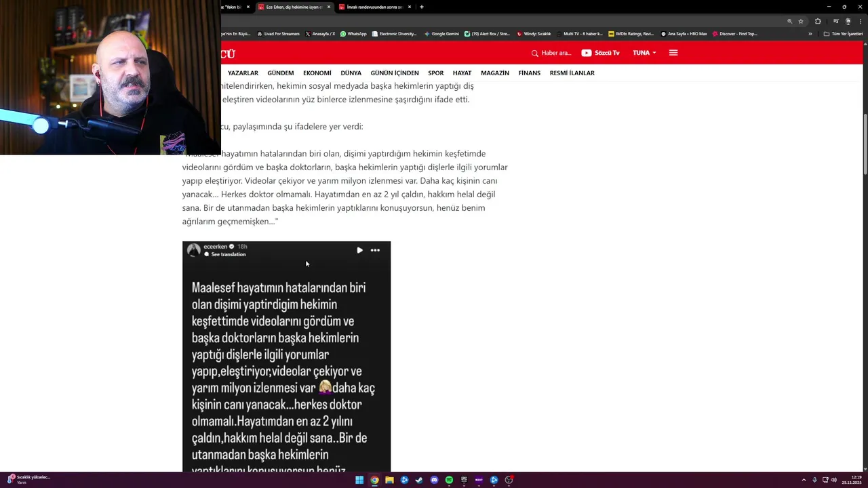Open the Tüm Yer İşaretleri folder
868x488 pixels.
click(x=843, y=34)
